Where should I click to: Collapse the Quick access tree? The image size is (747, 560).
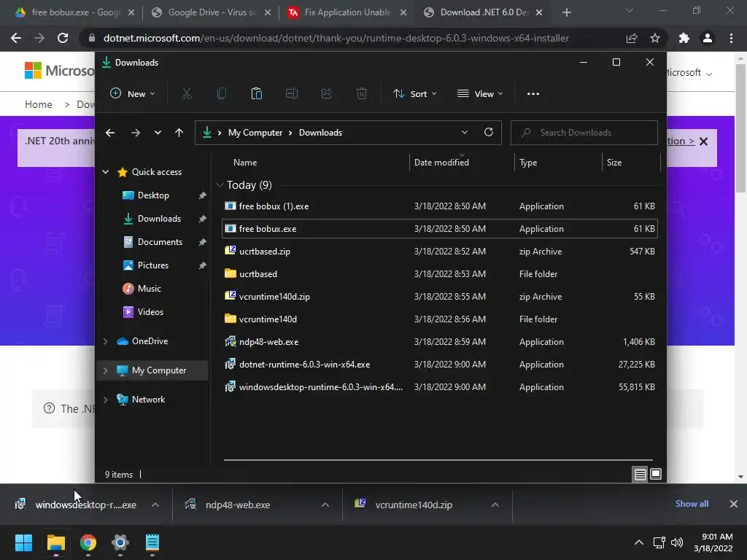pos(106,172)
